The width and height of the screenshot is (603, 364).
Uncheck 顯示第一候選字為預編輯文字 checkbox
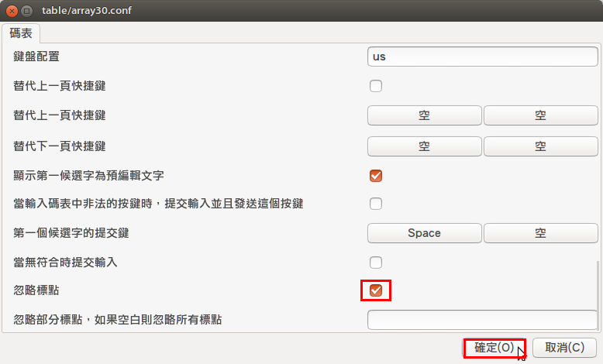click(376, 176)
